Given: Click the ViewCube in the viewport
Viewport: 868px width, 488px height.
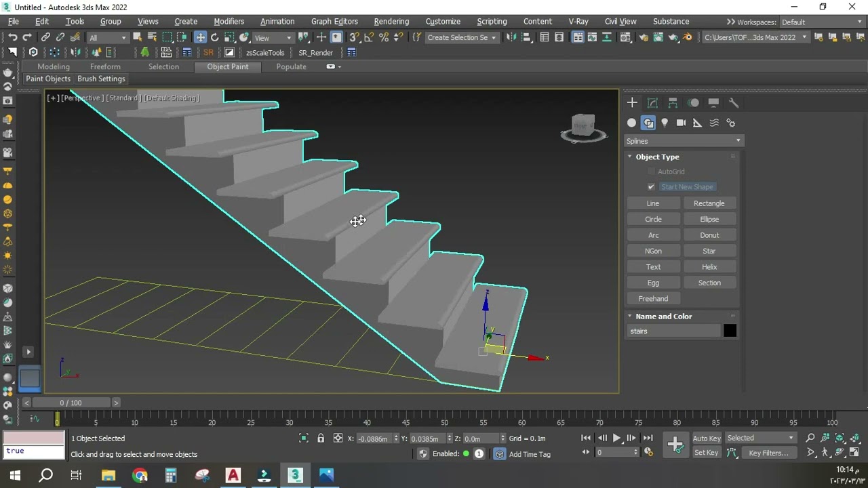Looking at the screenshot, I should click(583, 127).
